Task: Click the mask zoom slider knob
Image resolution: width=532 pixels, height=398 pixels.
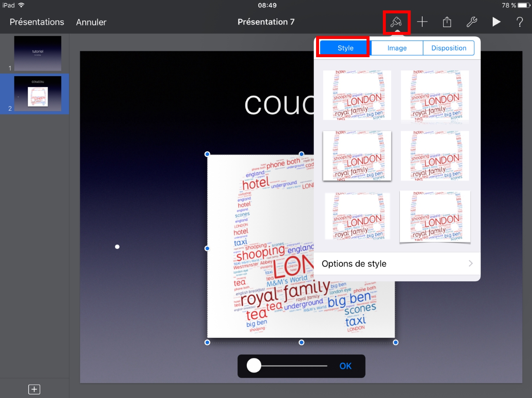Action: click(x=254, y=366)
